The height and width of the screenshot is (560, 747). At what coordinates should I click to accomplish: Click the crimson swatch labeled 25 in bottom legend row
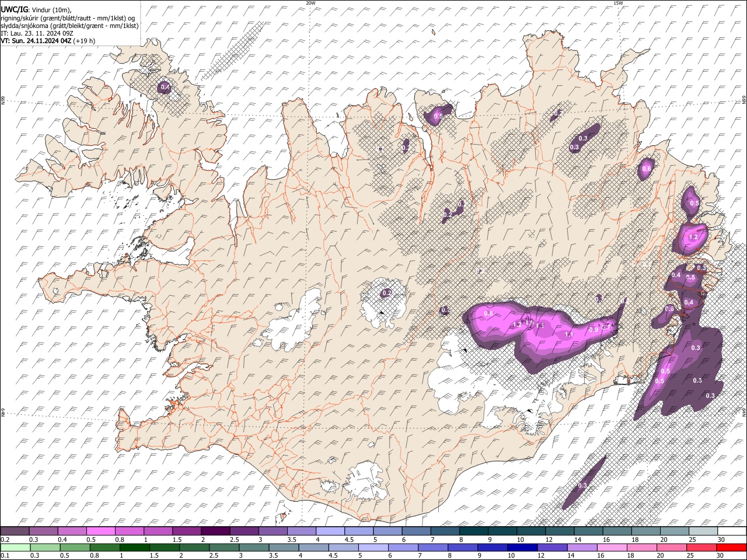(701, 547)
